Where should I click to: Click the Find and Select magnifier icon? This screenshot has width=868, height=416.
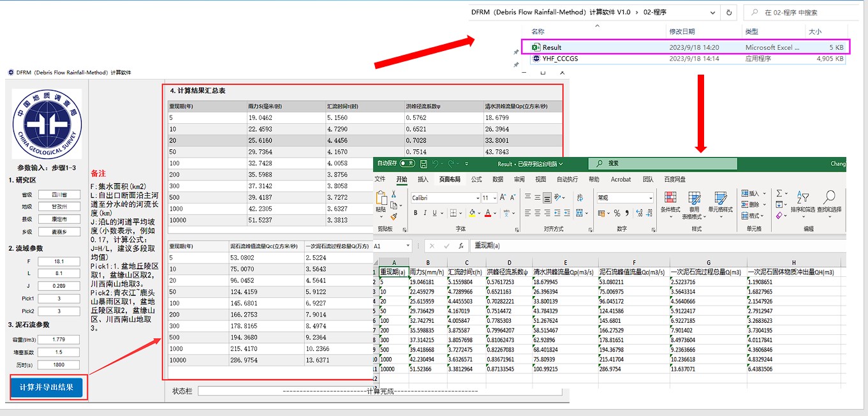coord(829,197)
